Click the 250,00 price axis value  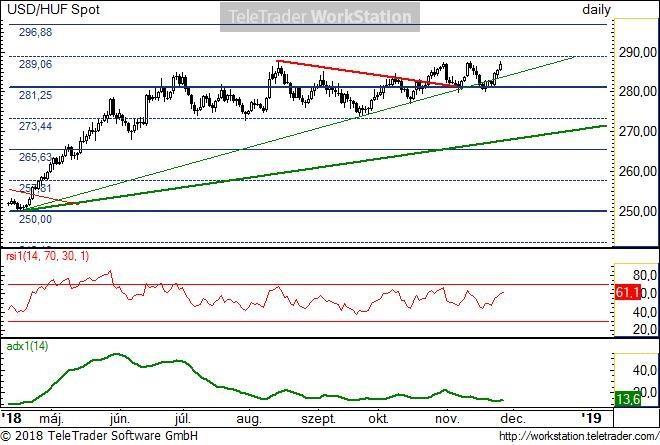[637, 211]
